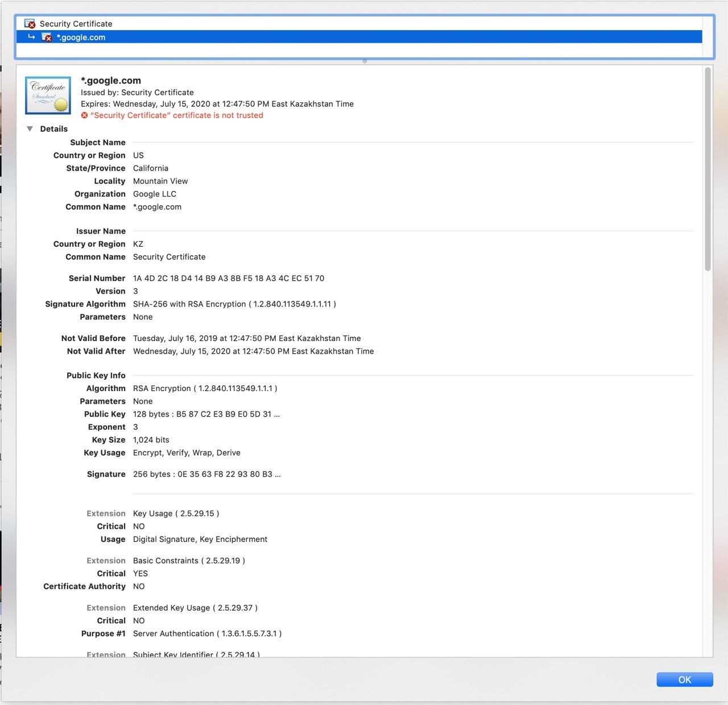The height and width of the screenshot is (705, 728).
Task: Click the Basic Constraints Critical YES value
Action: point(140,574)
